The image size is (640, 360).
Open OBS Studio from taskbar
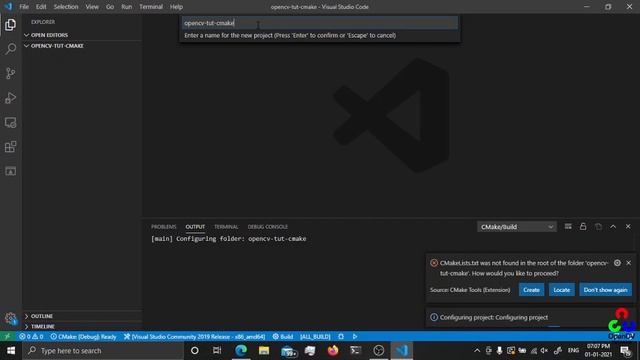pos(379,351)
